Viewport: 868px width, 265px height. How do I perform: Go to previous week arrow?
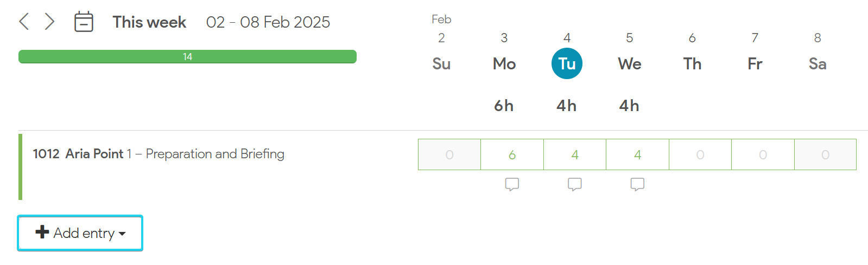[24, 22]
